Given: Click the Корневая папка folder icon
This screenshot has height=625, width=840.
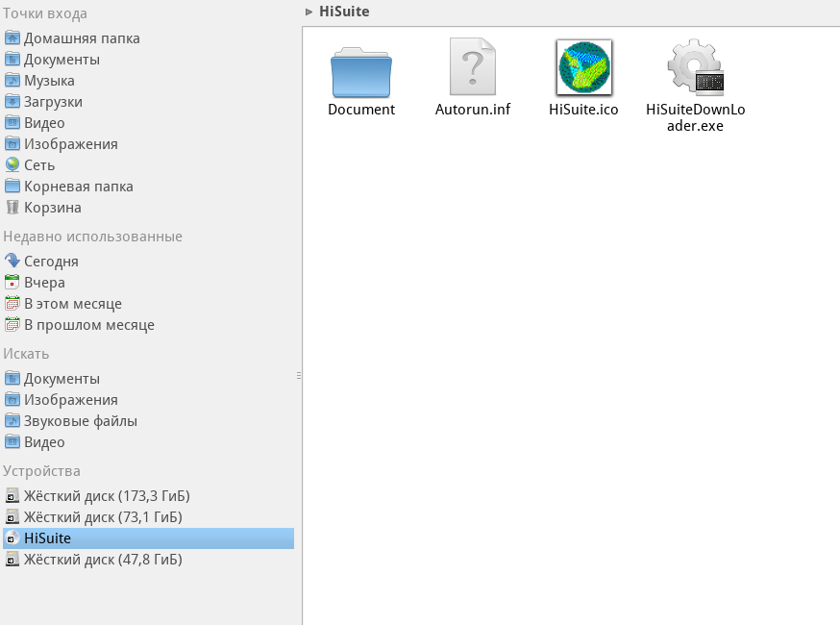Looking at the screenshot, I should pyautogui.click(x=12, y=187).
